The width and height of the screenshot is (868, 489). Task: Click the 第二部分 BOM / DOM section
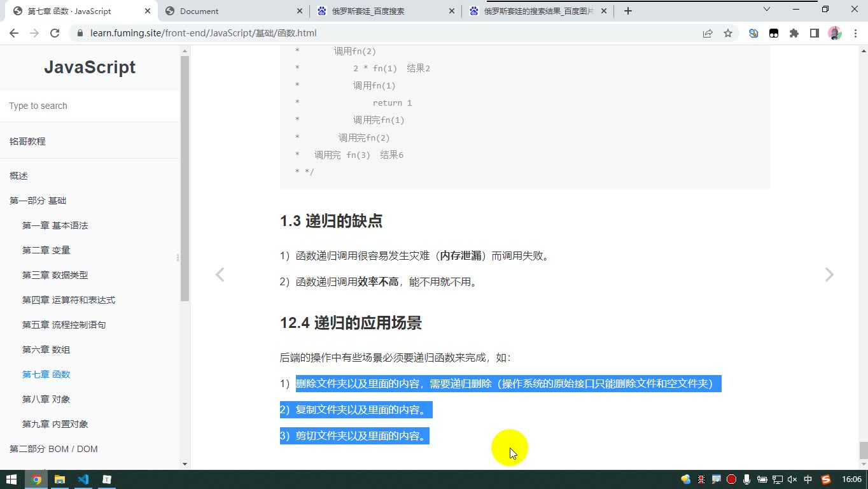(53, 449)
